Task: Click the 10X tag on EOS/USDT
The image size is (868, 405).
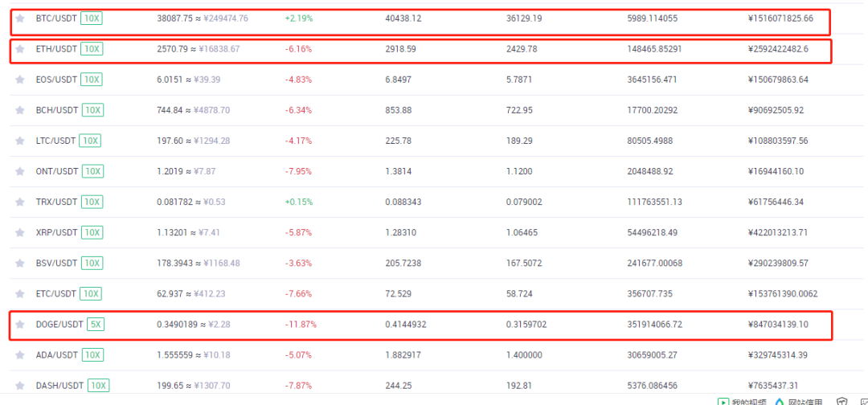Action: point(92,79)
